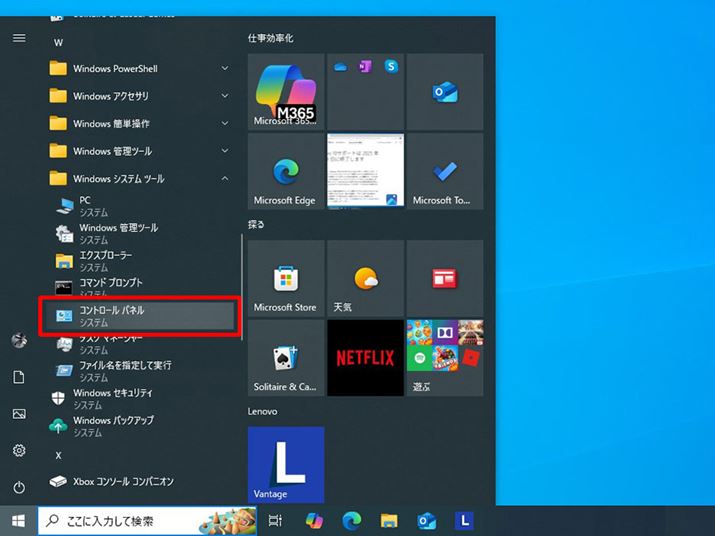Expand the Windows PowerShell folder
Viewport: 715px width, 536px height.
[x=141, y=68]
